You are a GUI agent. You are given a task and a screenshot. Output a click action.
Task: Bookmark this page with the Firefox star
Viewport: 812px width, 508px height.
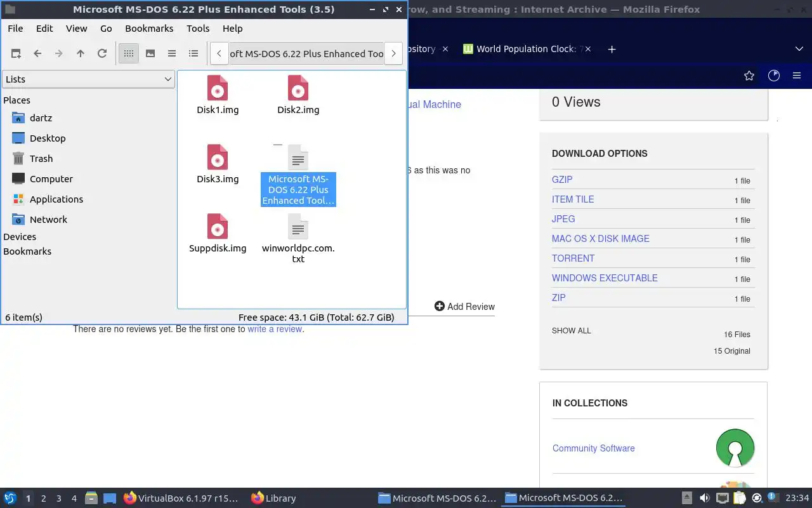pos(749,76)
